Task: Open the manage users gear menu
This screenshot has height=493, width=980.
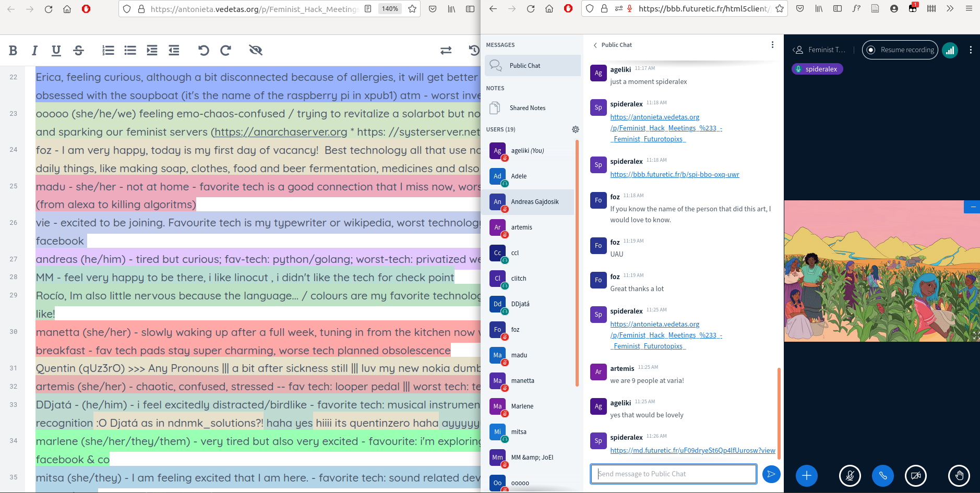Action: click(x=575, y=129)
